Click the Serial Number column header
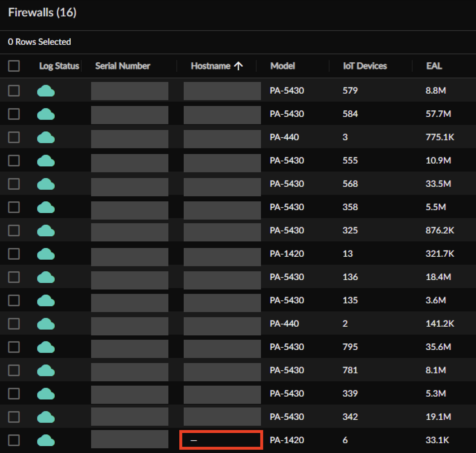Viewport: 476px width, 453px height. coord(122,66)
